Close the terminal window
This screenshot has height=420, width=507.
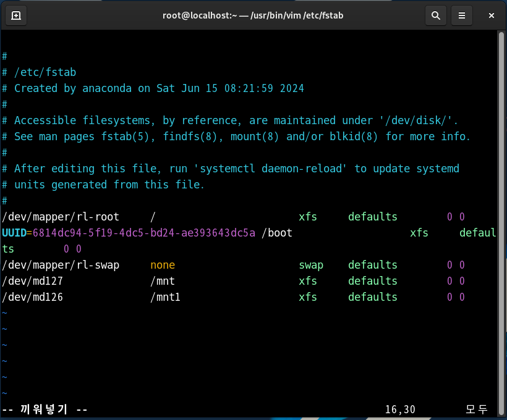pos(491,15)
